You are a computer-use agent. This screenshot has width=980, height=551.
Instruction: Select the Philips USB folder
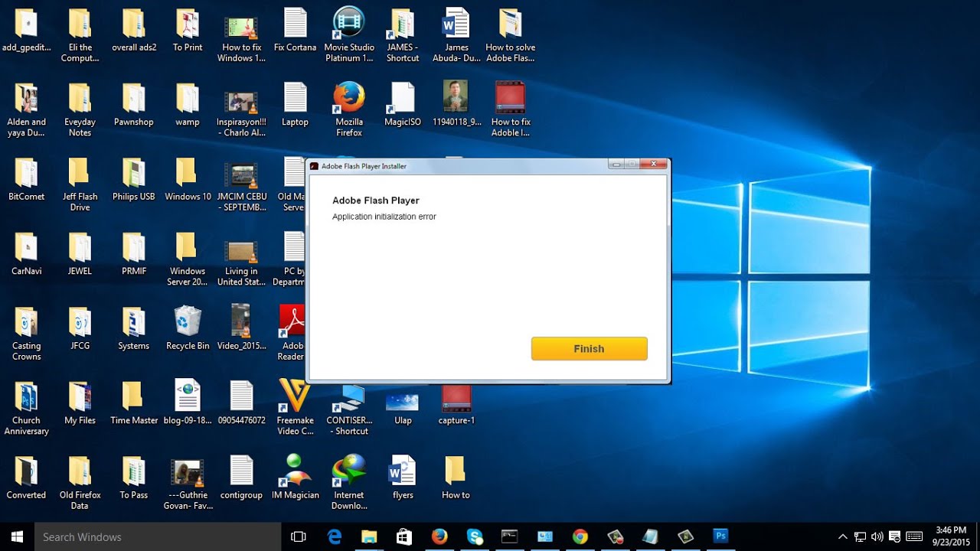coord(134,178)
